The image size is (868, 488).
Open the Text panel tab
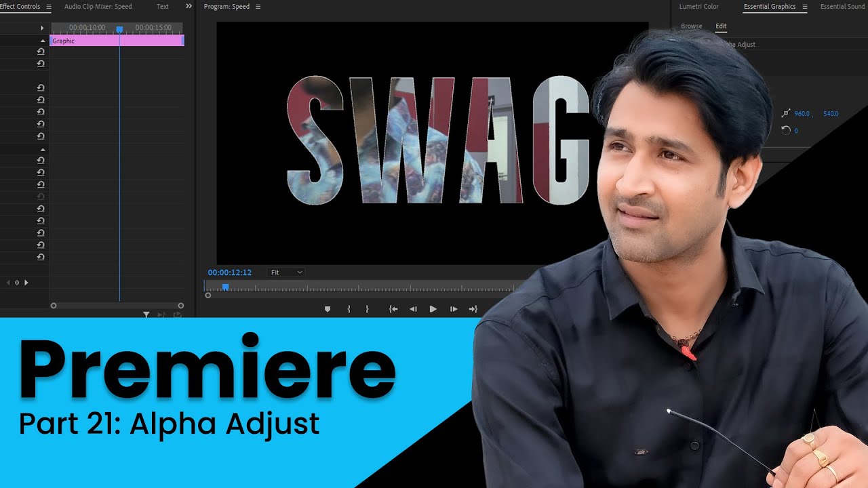(x=163, y=7)
